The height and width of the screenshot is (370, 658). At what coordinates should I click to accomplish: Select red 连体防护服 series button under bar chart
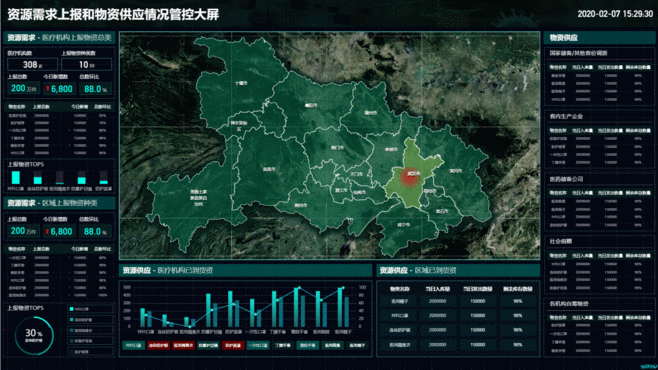[158, 345]
